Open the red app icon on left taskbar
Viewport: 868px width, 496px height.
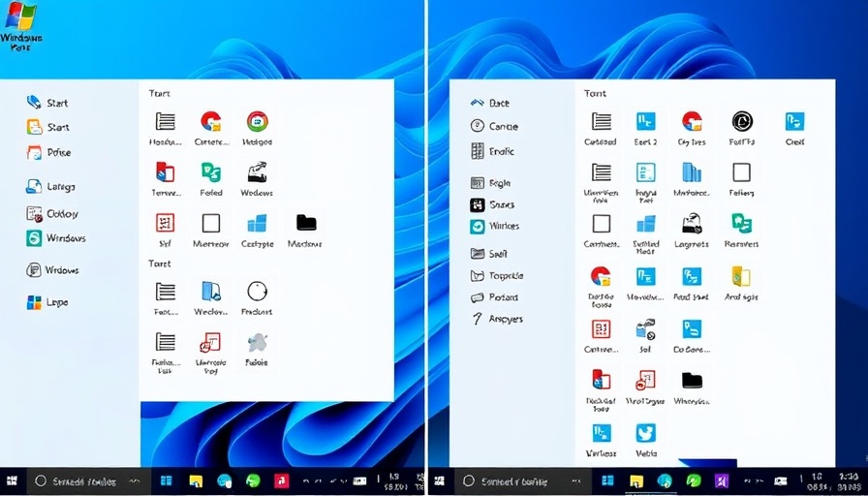coord(282,481)
